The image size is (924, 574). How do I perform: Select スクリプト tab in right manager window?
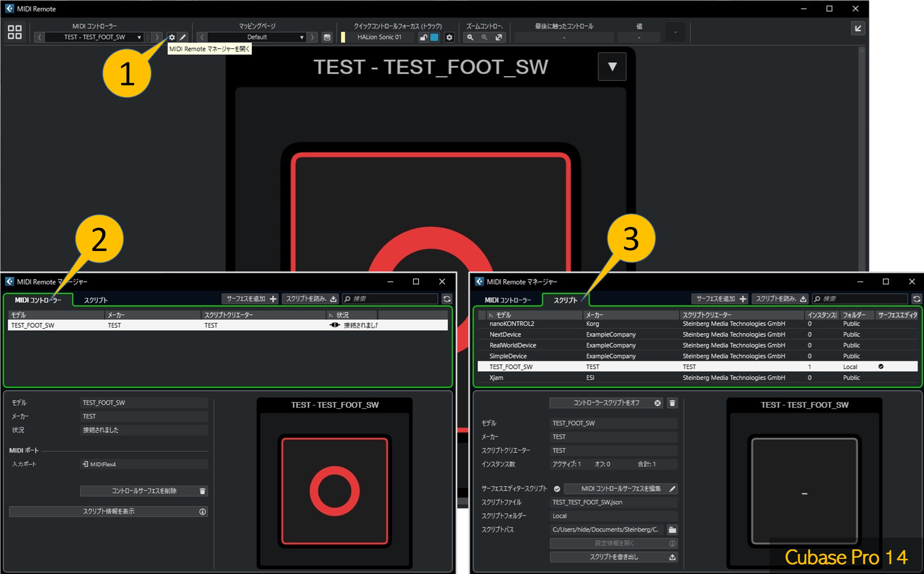click(x=565, y=300)
